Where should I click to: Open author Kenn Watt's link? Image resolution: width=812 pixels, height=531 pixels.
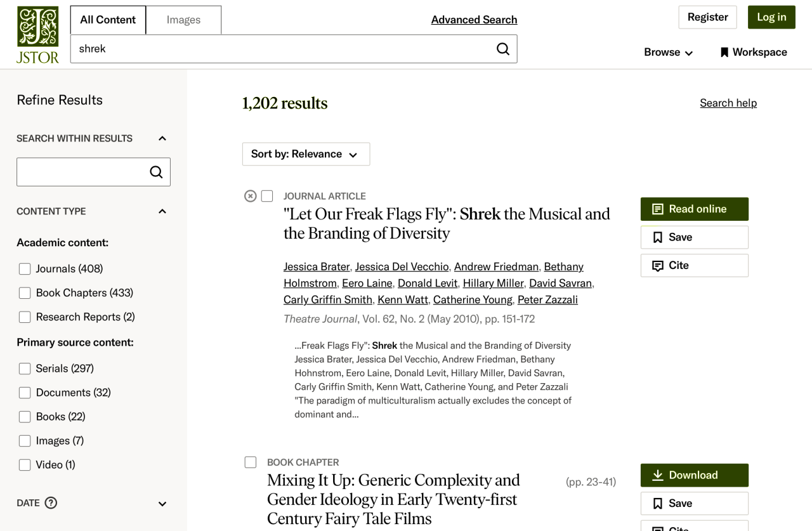click(x=402, y=299)
